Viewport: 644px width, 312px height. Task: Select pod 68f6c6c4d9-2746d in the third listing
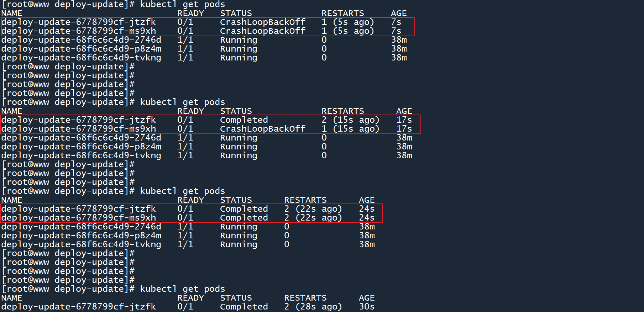click(81, 227)
